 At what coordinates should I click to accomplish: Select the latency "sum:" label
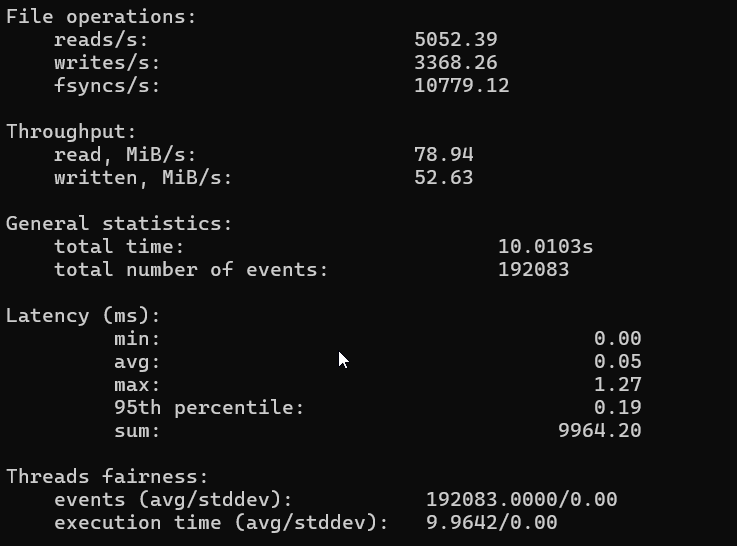click(x=137, y=431)
